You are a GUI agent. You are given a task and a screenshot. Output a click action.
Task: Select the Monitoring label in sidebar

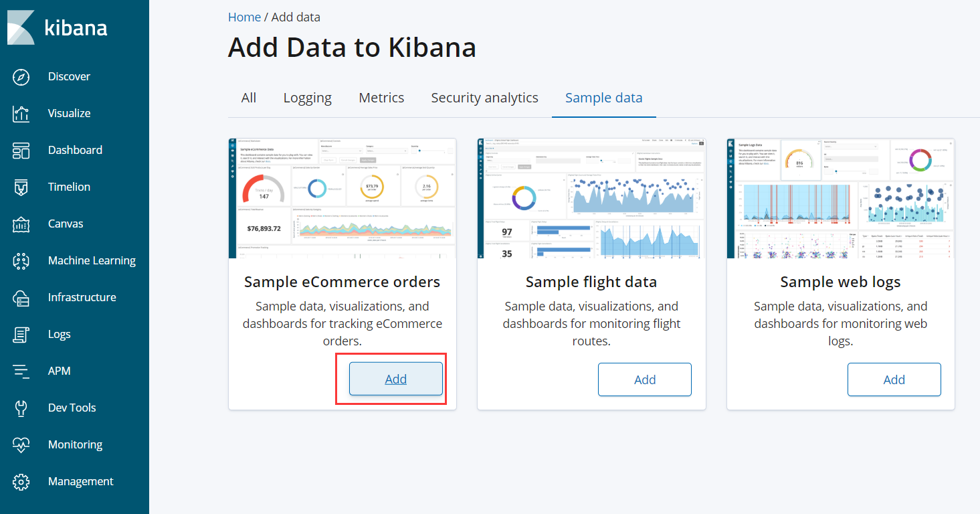[x=75, y=444]
